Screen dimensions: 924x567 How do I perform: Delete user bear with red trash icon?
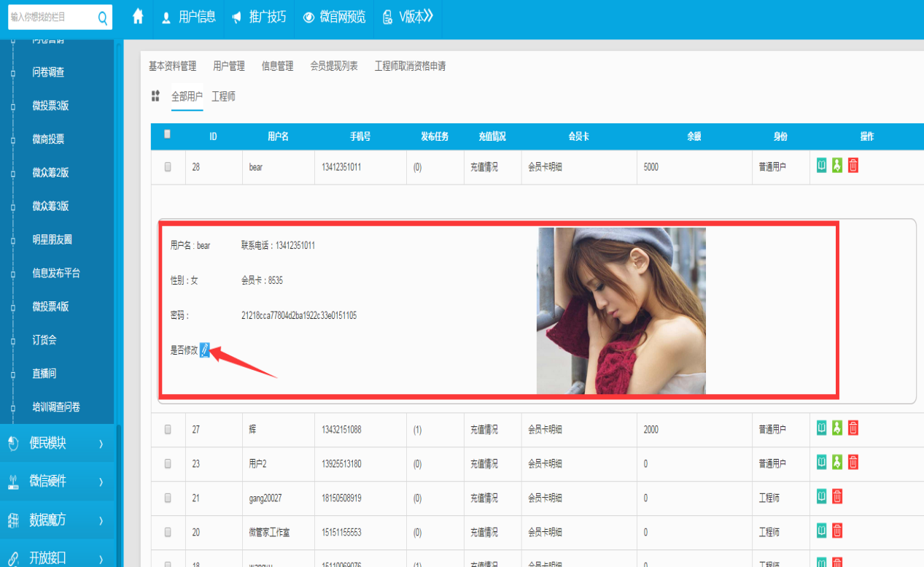(x=853, y=166)
